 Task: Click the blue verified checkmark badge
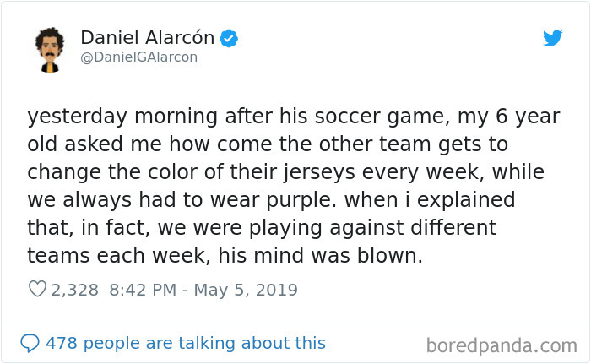click(x=229, y=38)
